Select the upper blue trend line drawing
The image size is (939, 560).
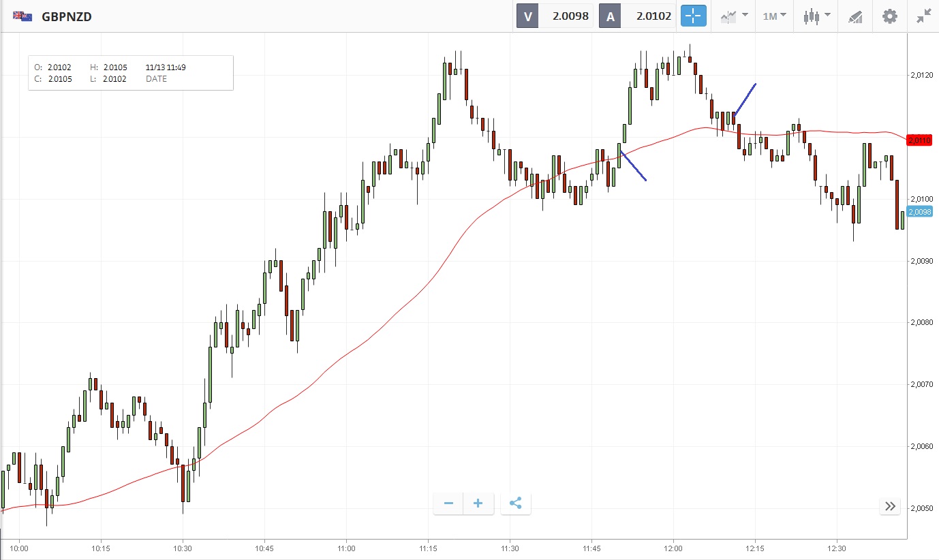[745, 99]
